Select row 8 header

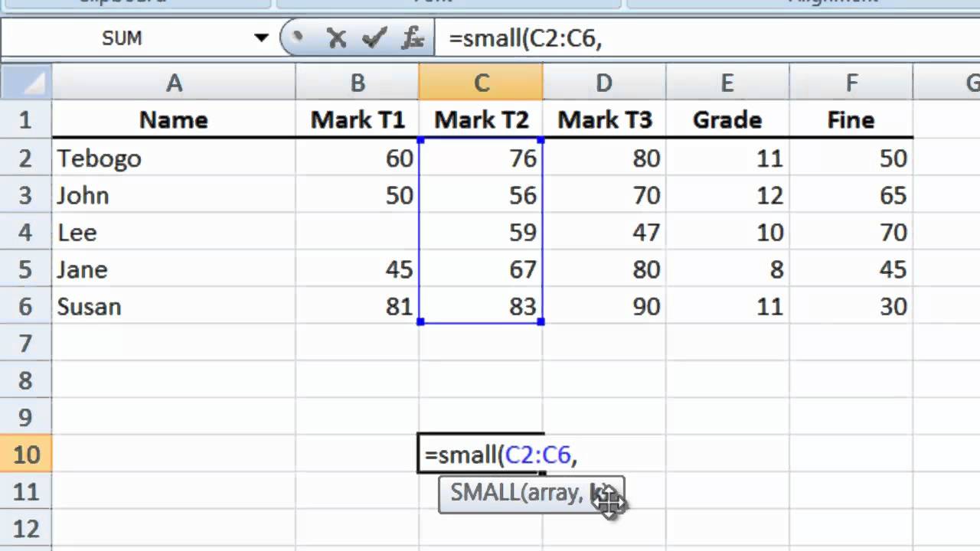(26, 380)
